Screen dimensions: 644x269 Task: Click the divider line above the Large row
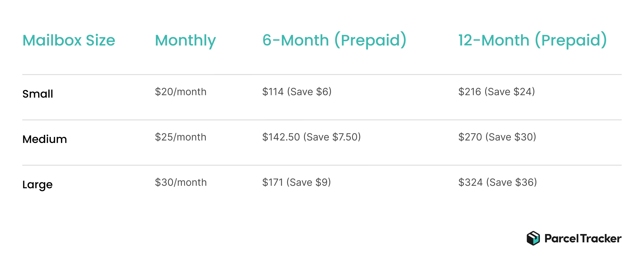[322, 165]
